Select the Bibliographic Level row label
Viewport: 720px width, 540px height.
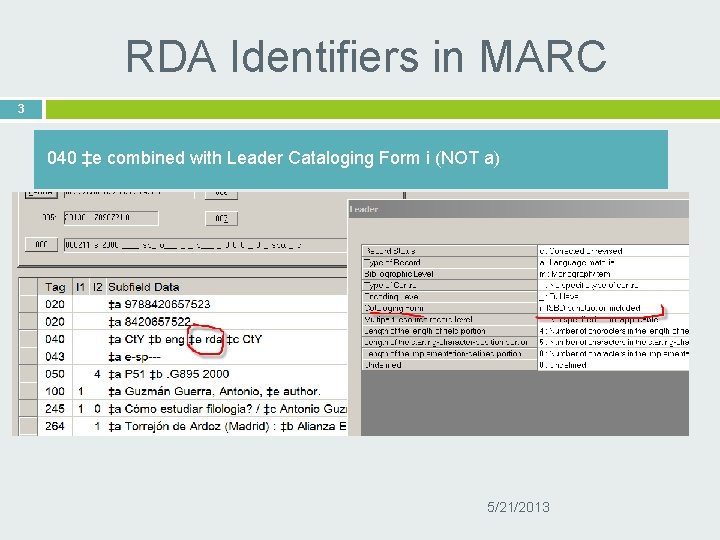[x=450, y=274]
